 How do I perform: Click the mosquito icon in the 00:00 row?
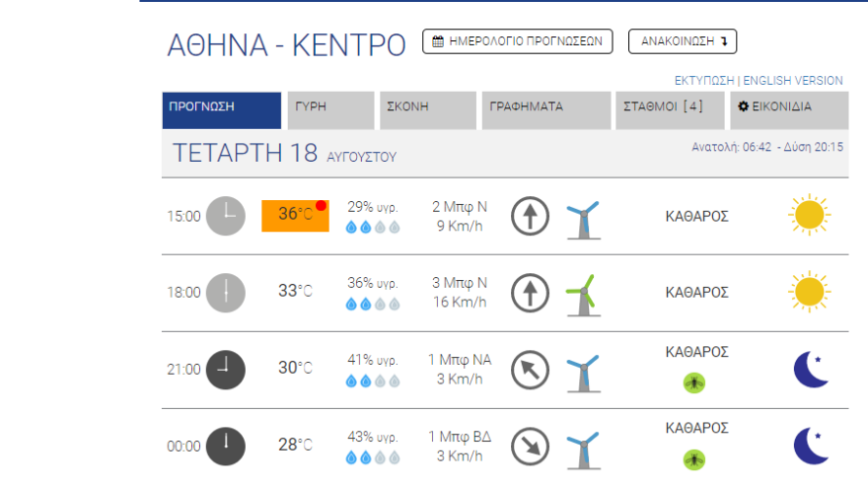(695, 459)
